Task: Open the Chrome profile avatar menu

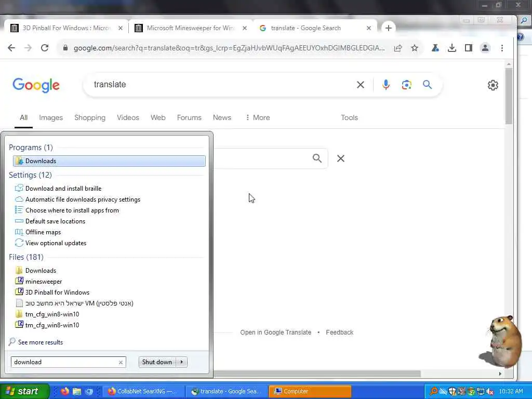Action: click(485, 48)
